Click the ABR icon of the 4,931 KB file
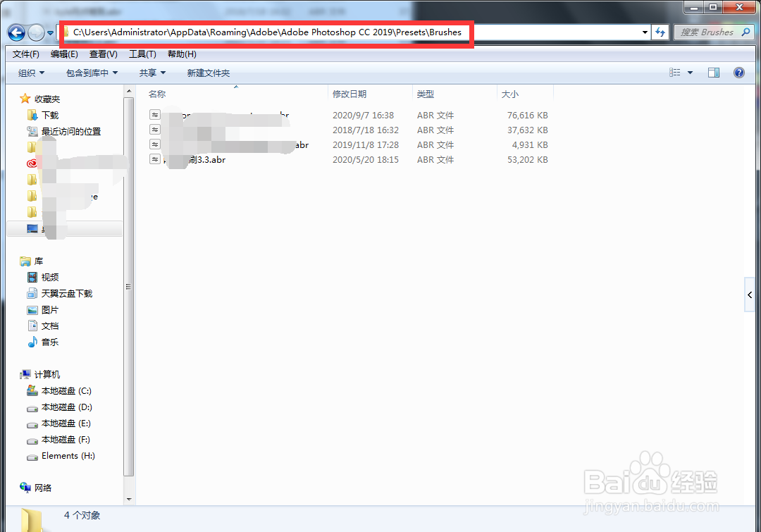Viewport: 761px width, 532px height. tap(155, 144)
